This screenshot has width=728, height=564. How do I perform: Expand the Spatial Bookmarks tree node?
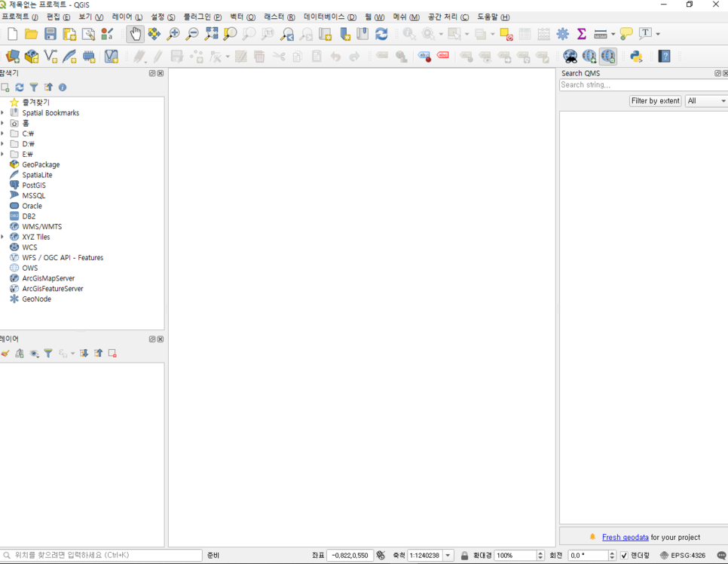click(x=3, y=113)
